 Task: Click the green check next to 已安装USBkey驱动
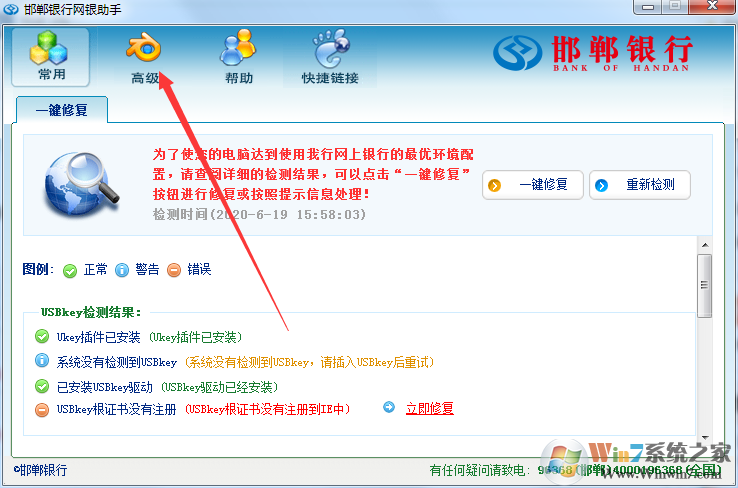(42, 386)
